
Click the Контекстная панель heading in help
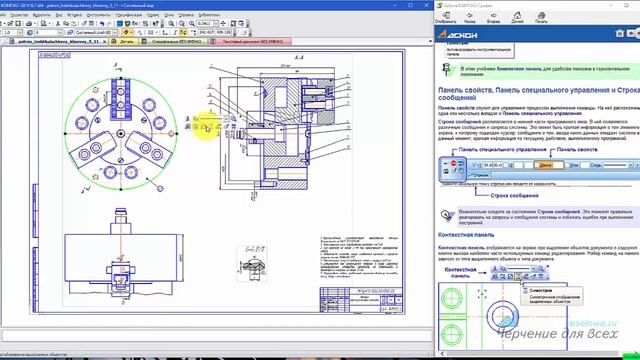466,235
